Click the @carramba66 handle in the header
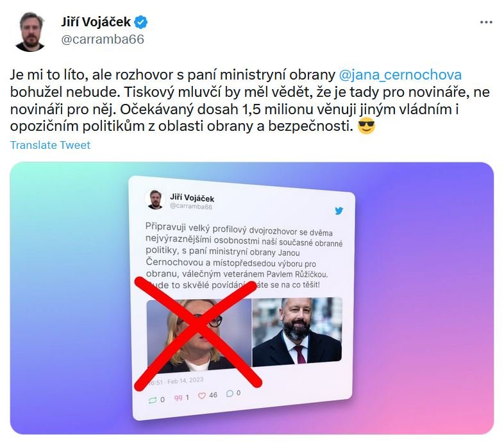Screen dimensions: 504x442 (103, 39)
